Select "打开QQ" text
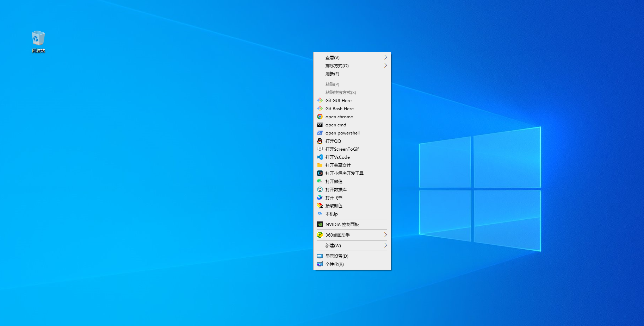Viewport: 644px width, 326px height. point(333,141)
